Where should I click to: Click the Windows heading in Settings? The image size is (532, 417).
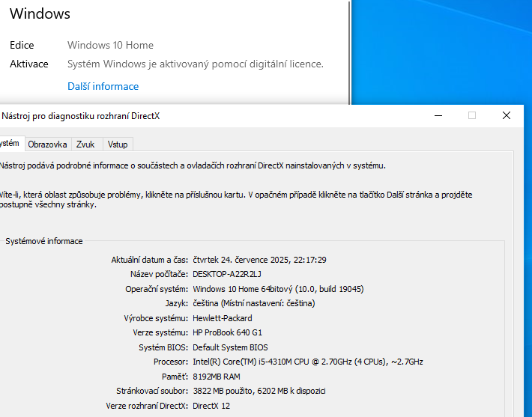[x=40, y=13]
